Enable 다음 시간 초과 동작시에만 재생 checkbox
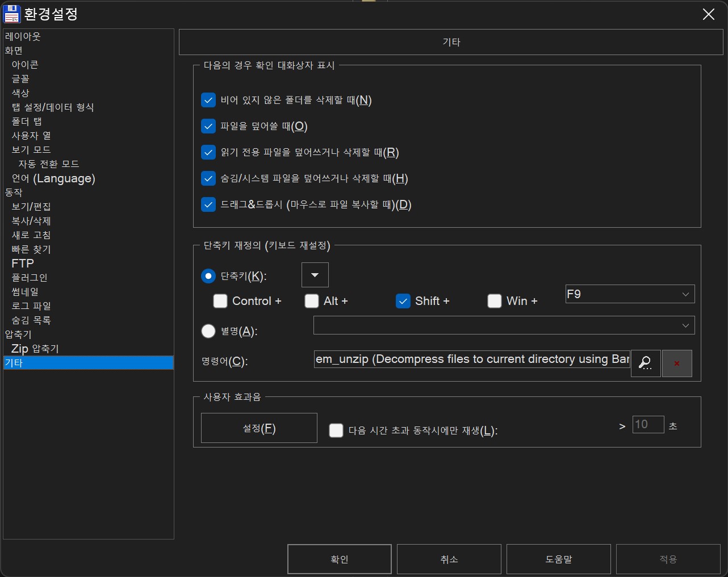 point(336,430)
